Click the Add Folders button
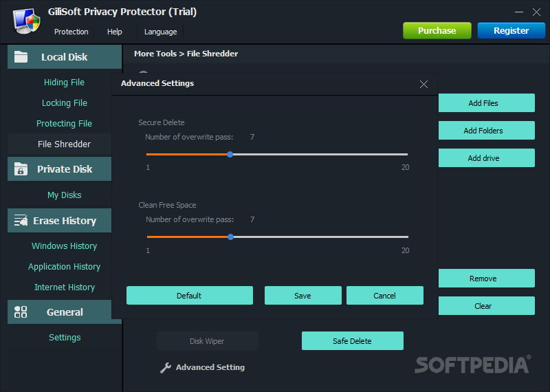 tap(487, 130)
